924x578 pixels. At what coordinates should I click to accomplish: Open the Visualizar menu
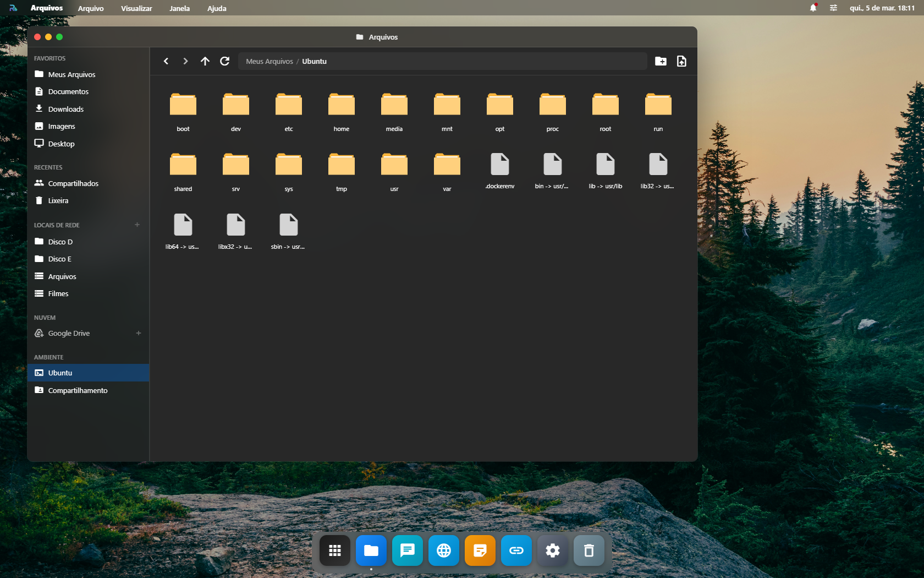(x=136, y=8)
